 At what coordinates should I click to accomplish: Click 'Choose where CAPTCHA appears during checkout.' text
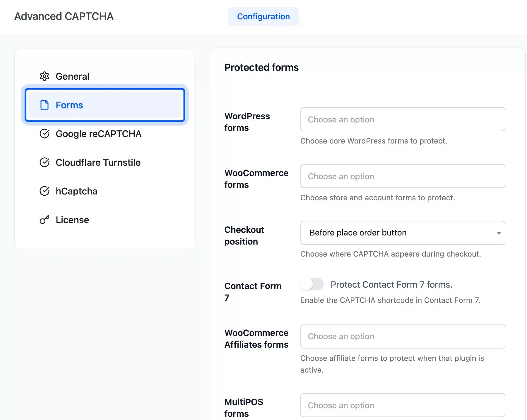(391, 254)
